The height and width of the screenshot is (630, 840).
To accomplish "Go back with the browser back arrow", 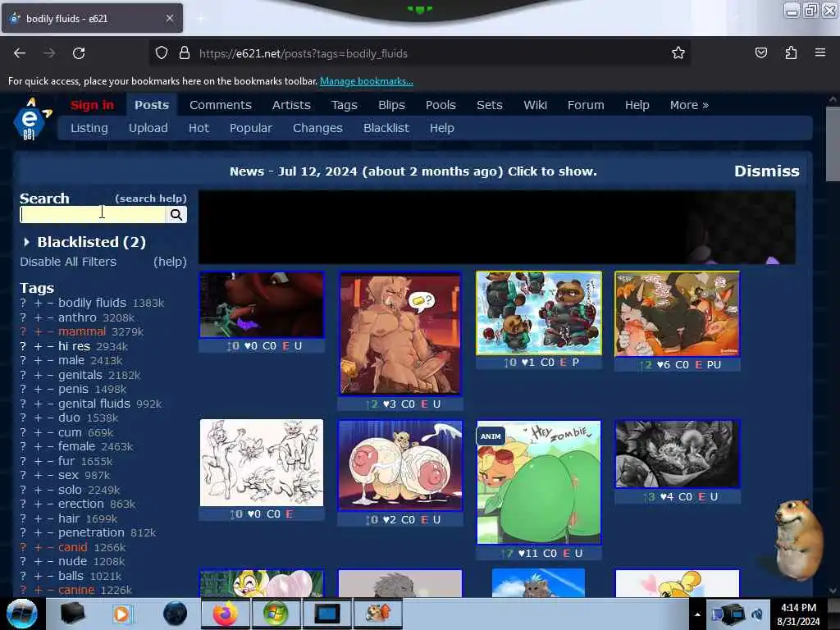I will pos(20,53).
